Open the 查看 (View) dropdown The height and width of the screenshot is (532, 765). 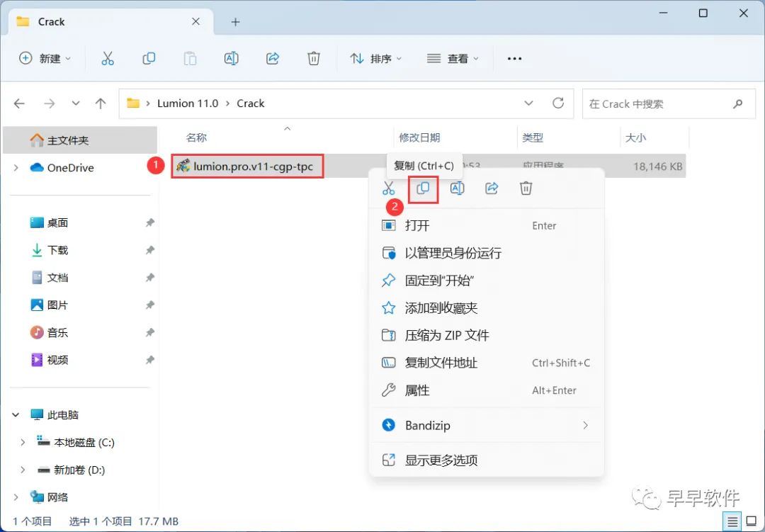click(x=453, y=59)
